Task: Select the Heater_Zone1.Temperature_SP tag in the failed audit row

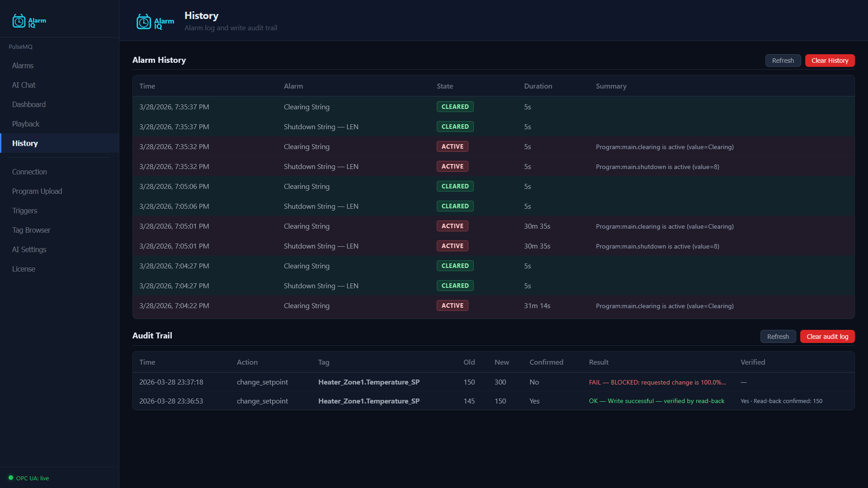Action: tap(368, 382)
